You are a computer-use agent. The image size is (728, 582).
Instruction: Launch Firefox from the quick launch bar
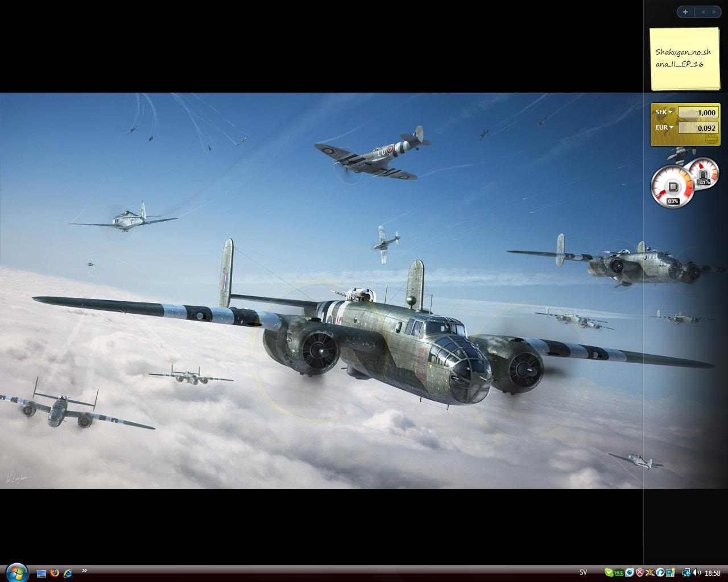[55, 573]
